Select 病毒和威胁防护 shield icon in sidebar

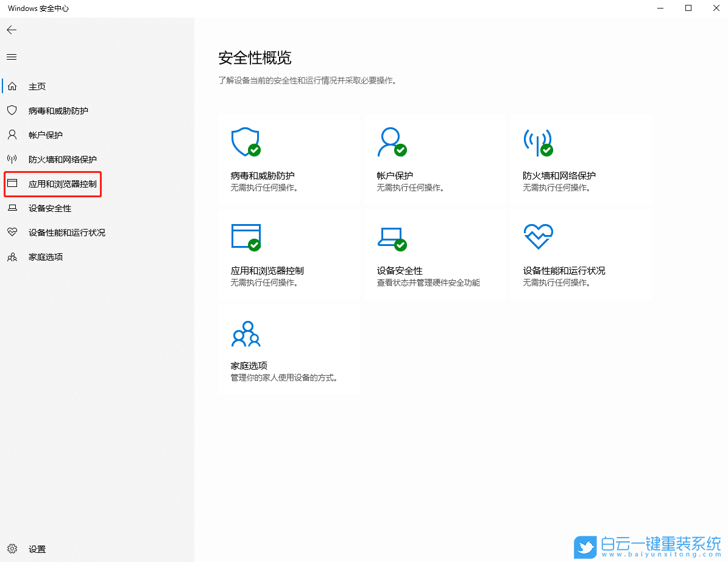(11, 110)
